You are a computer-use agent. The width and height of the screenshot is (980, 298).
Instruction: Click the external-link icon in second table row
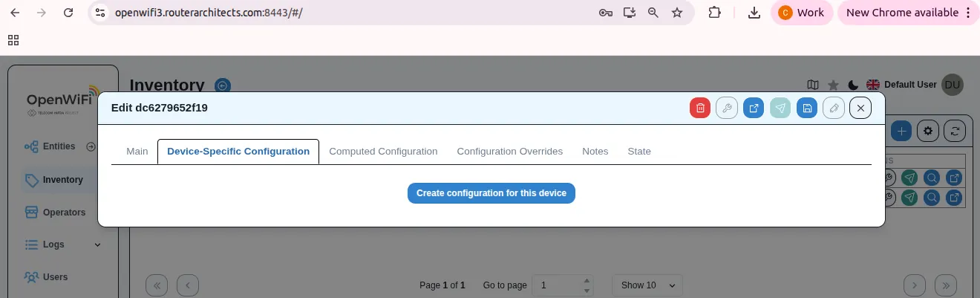[954, 198]
